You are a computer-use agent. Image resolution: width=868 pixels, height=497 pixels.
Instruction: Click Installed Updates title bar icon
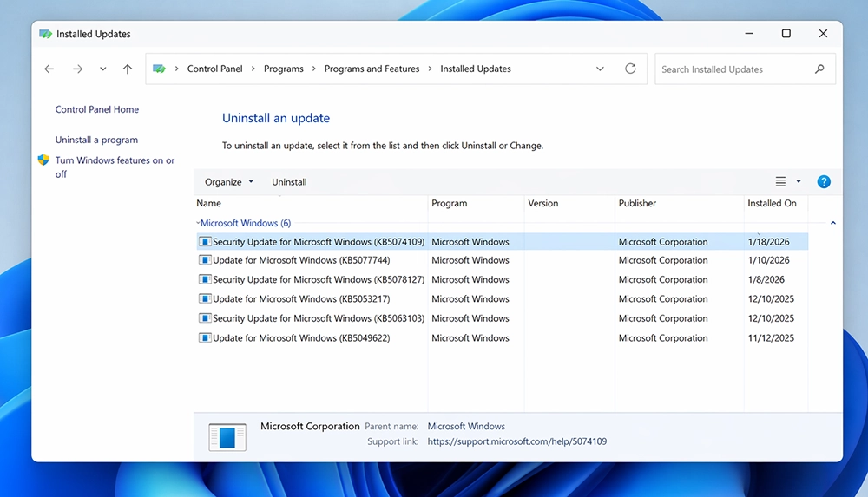[45, 34]
